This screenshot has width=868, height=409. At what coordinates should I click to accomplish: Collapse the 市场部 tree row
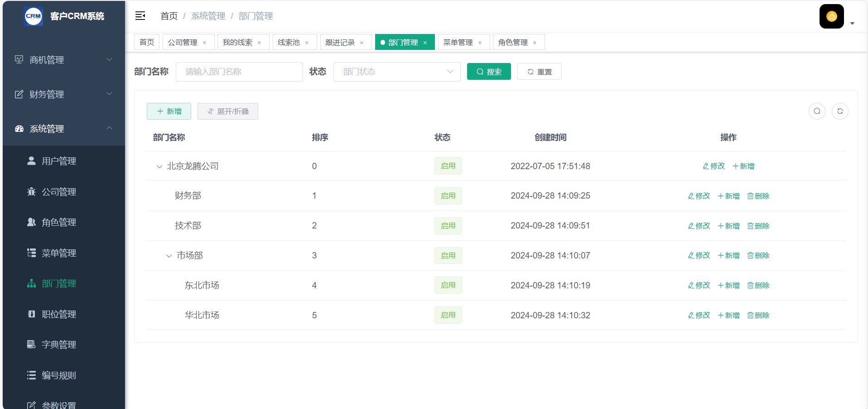click(169, 256)
